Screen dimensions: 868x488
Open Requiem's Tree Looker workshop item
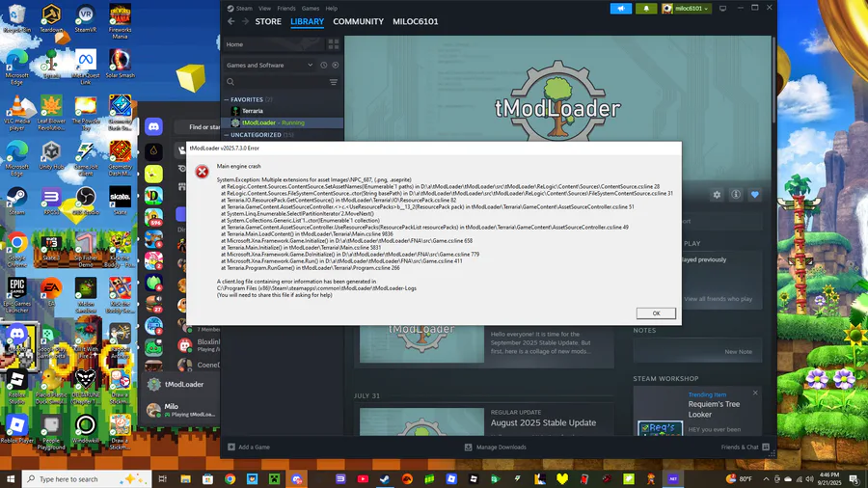click(714, 409)
